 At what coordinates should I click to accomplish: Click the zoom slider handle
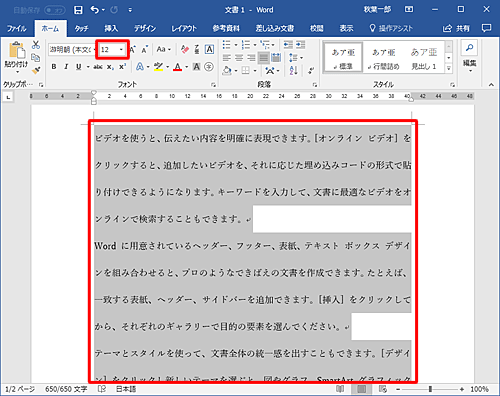tap(430, 389)
